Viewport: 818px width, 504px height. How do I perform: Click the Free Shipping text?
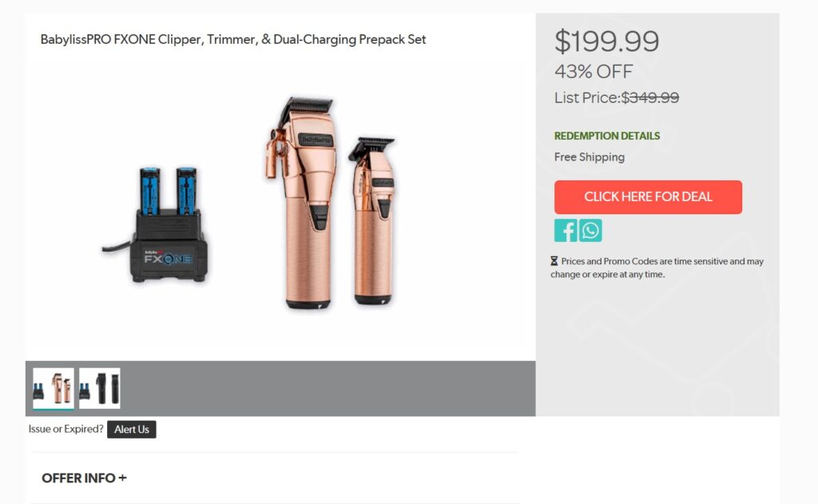click(x=589, y=157)
